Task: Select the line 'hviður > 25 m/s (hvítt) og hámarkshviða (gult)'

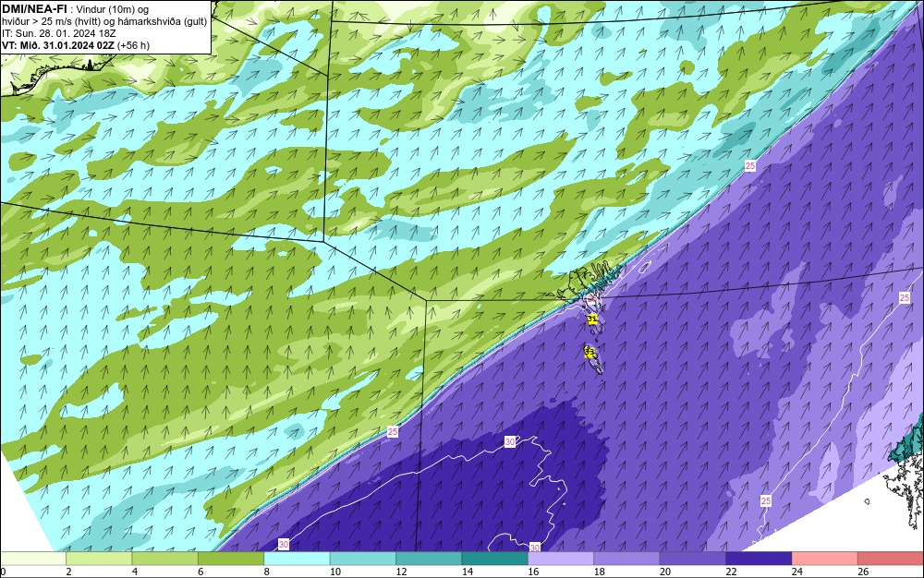Action: tap(105, 21)
